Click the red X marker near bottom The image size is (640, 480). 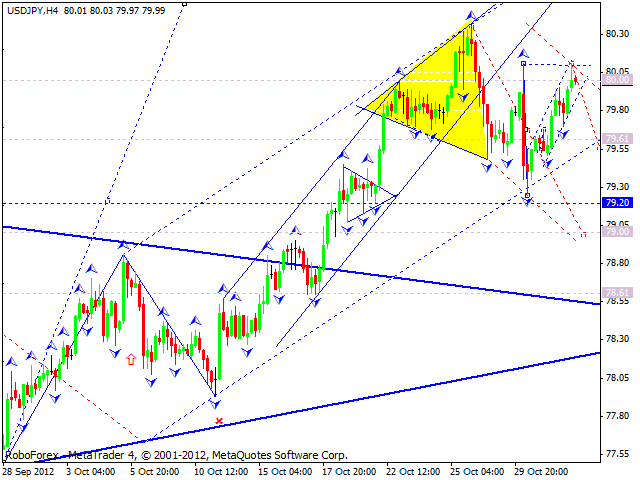[x=219, y=421]
